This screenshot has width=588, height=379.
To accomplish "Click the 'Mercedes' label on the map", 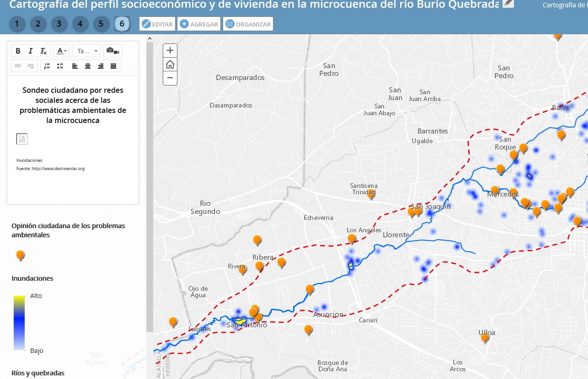I will point(503,194).
